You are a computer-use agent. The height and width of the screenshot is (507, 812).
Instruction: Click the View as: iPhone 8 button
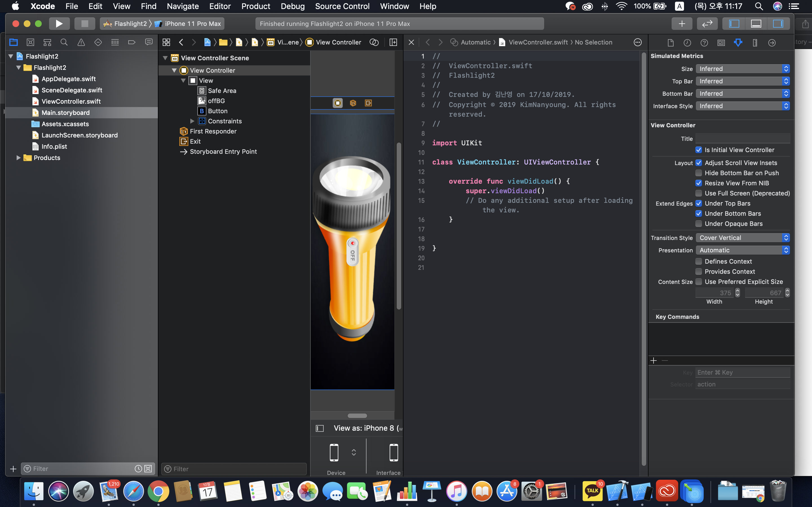[x=364, y=428]
